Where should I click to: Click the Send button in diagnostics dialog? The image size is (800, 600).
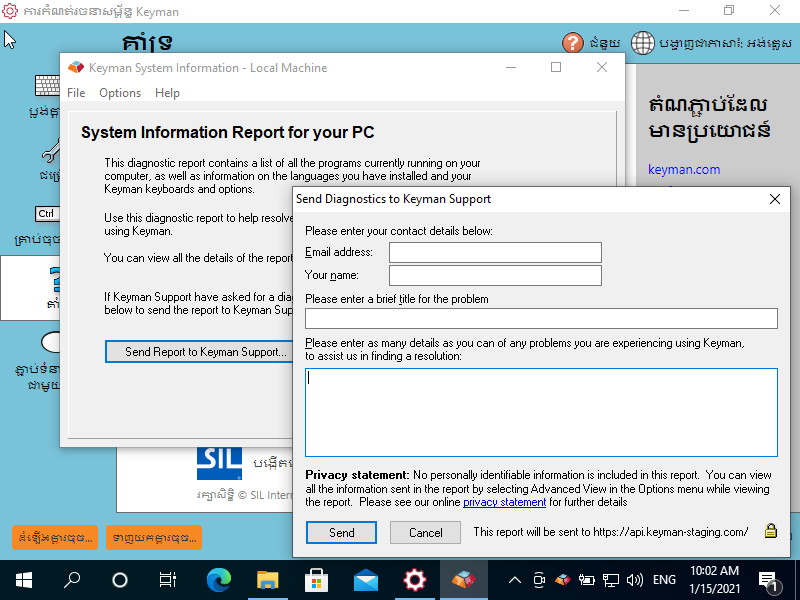341,533
